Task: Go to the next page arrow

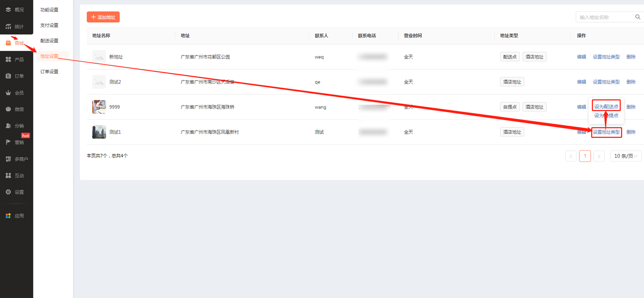Action: point(599,156)
